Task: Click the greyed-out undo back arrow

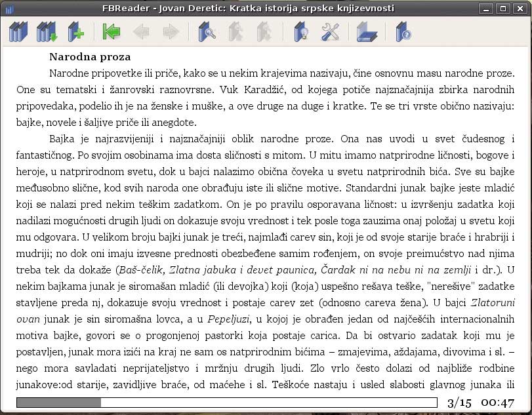Action: (x=141, y=32)
